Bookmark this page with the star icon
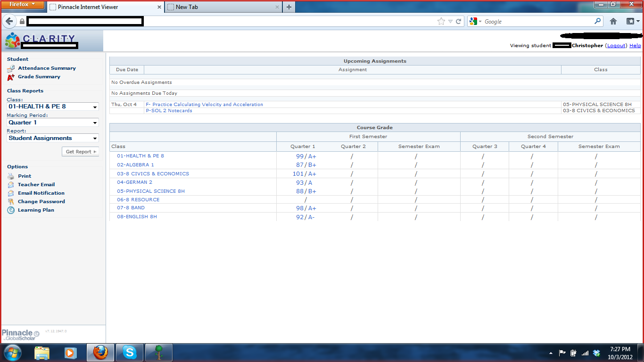This screenshot has width=644, height=362. 441,21
